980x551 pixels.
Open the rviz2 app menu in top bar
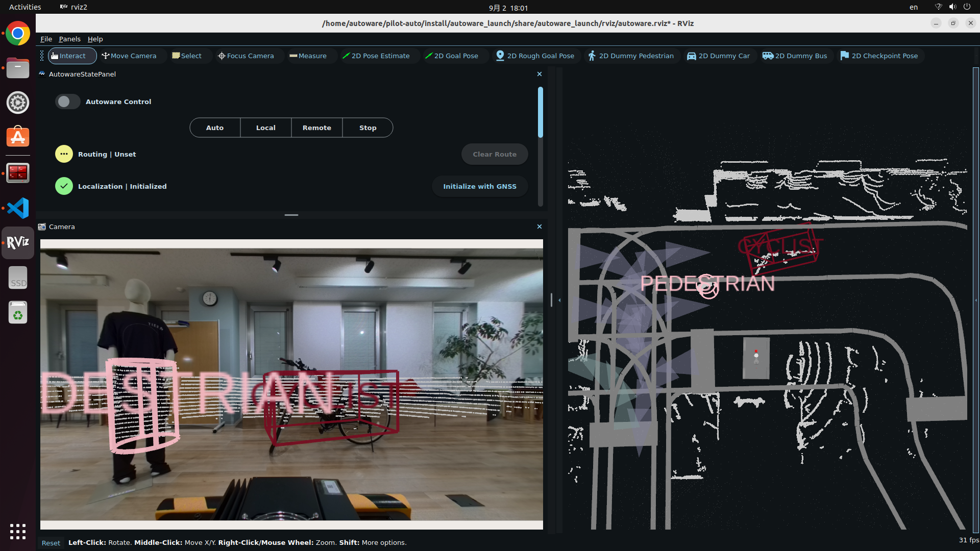point(73,7)
